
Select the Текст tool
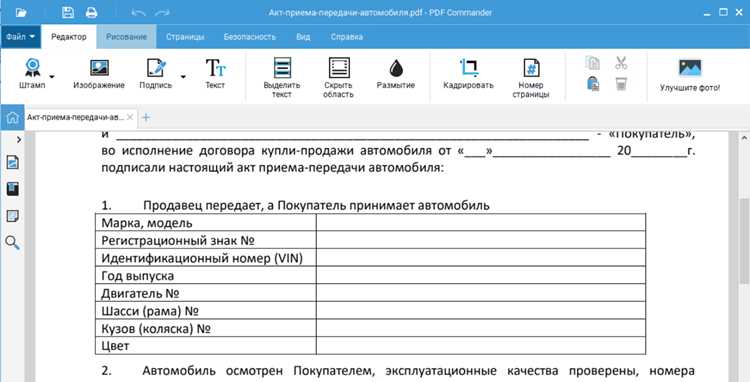[x=215, y=74]
